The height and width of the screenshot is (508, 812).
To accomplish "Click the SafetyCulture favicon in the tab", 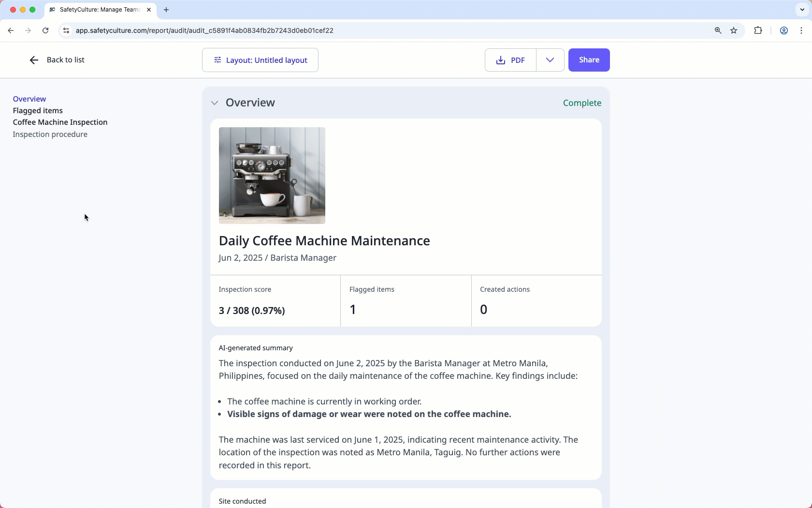I will [52, 10].
